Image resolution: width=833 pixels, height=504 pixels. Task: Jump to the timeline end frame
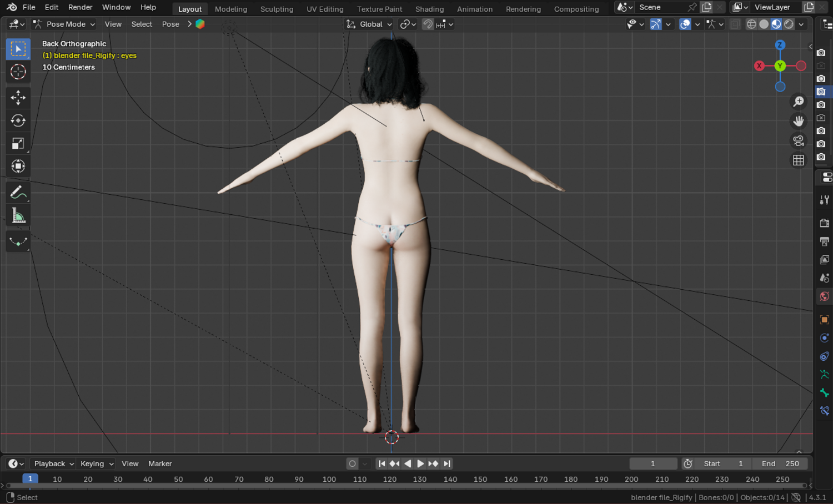pos(447,463)
